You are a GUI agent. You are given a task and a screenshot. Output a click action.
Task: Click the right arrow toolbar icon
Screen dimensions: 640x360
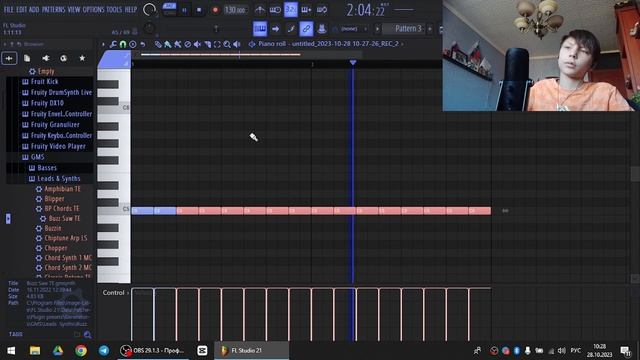click(276, 29)
